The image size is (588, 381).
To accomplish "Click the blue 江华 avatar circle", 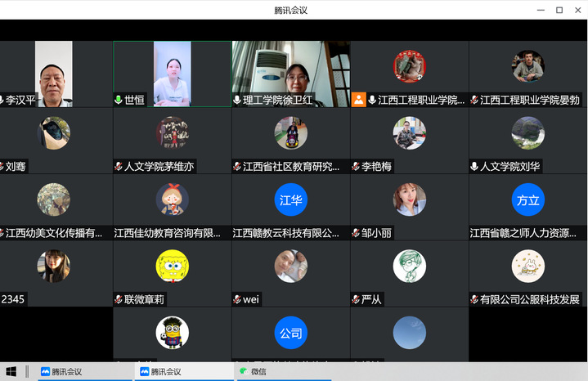I will click(x=291, y=199).
